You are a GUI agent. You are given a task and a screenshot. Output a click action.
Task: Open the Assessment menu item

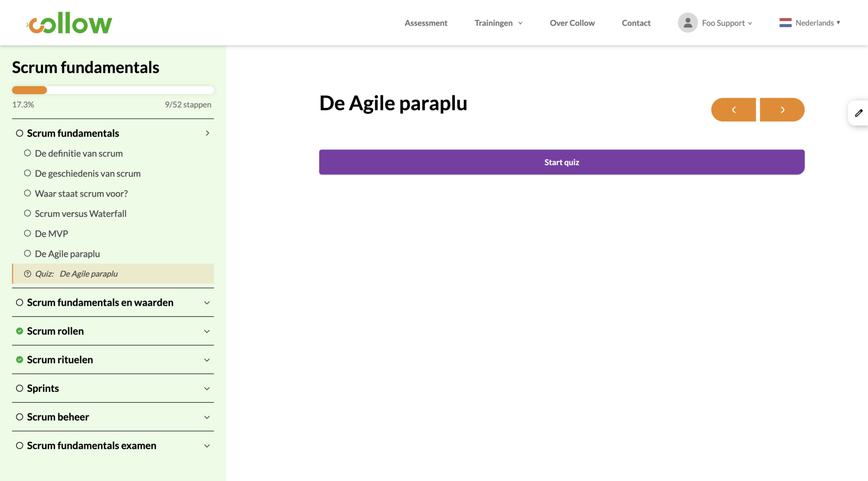[426, 23]
